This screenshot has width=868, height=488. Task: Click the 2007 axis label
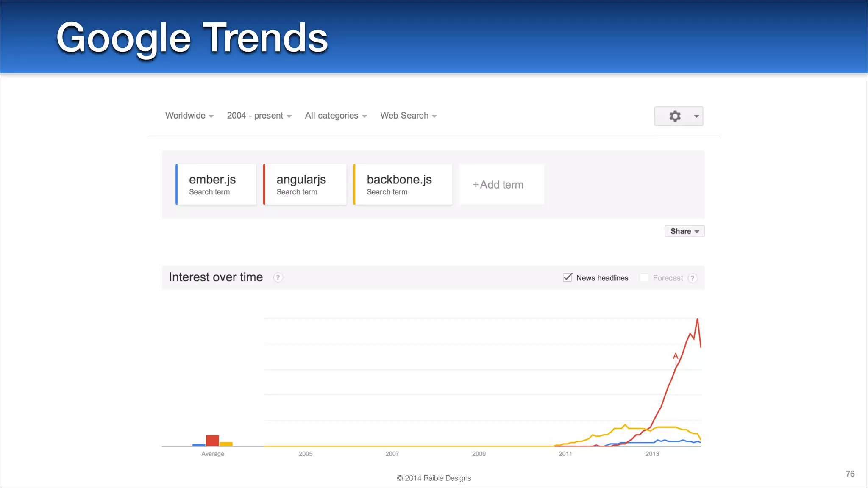coord(392,454)
